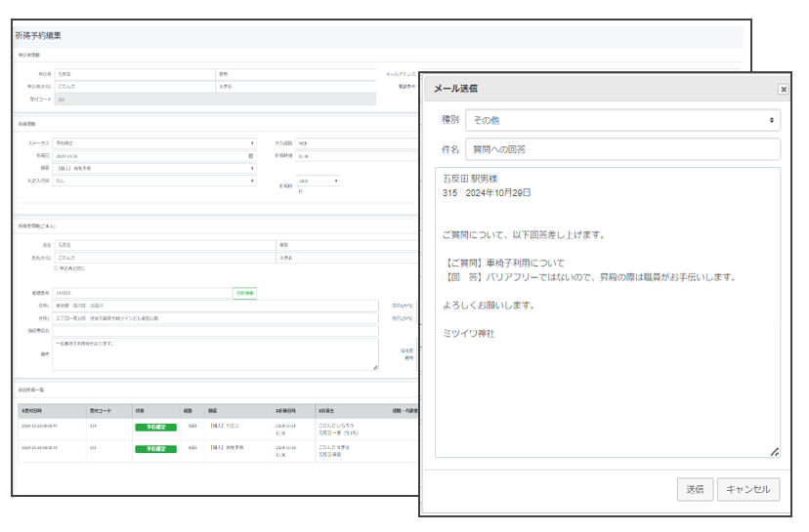
Task: Click the 住所1 address field
Action: [x=215, y=306]
